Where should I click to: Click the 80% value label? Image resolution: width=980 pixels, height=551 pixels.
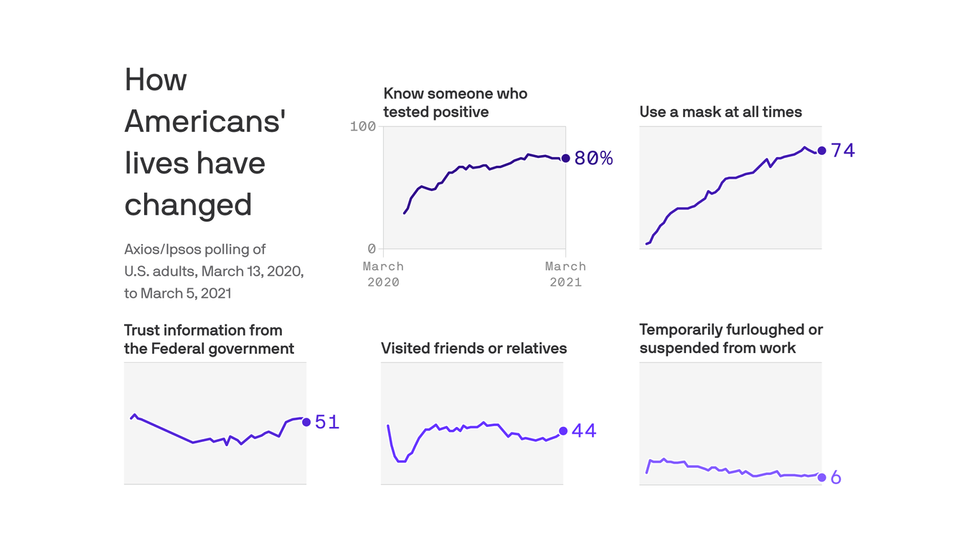point(593,158)
